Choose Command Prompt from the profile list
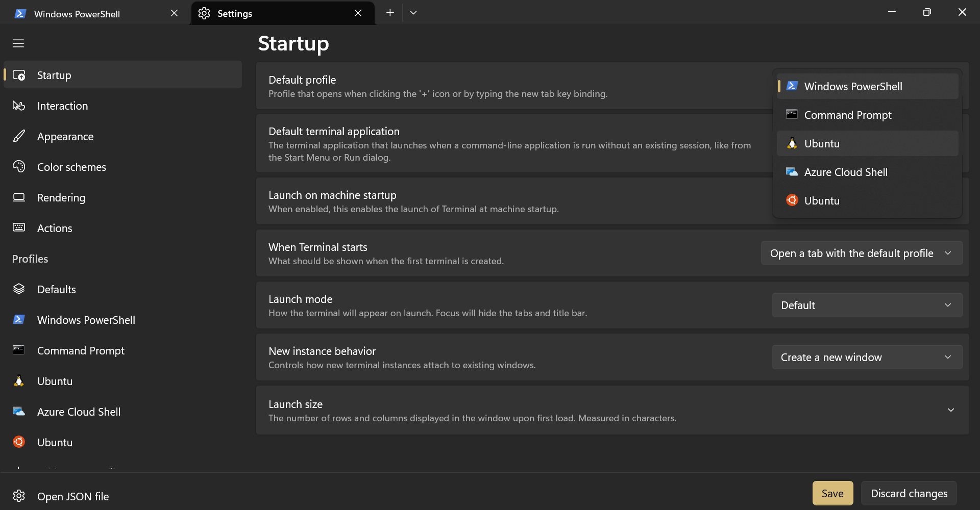The width and height of the screenshot is (980, 510). (x=847, y=115)
